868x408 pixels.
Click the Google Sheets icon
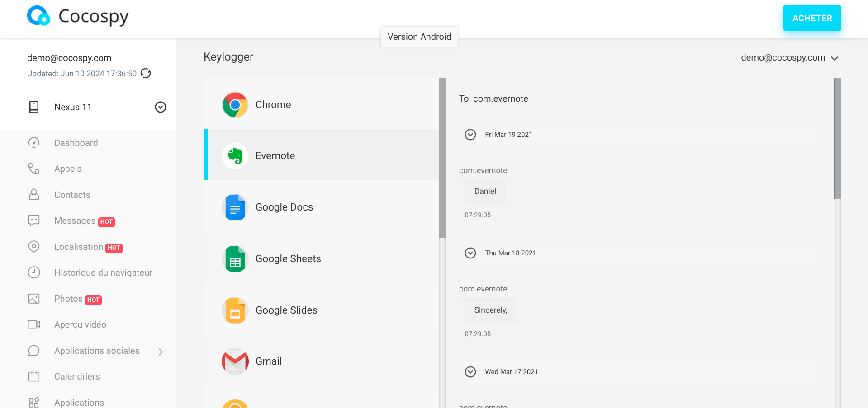(x=235, y=259)
